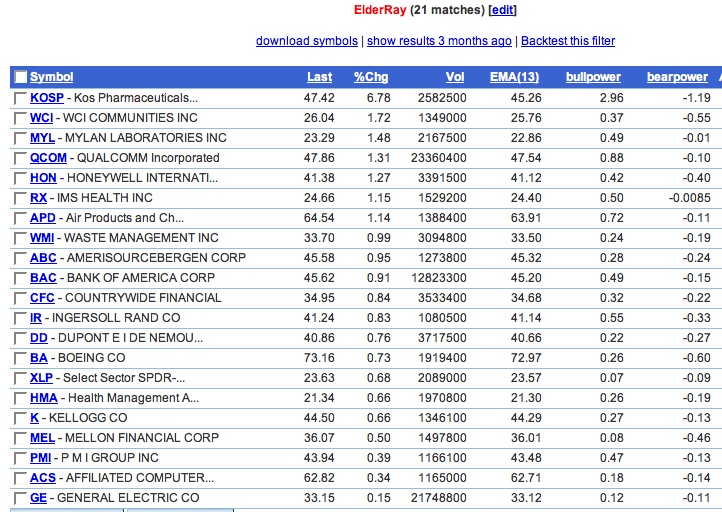The image size is (722, 512).
Task: Open the MEL ticker link
Action: (x=42, y=438)
